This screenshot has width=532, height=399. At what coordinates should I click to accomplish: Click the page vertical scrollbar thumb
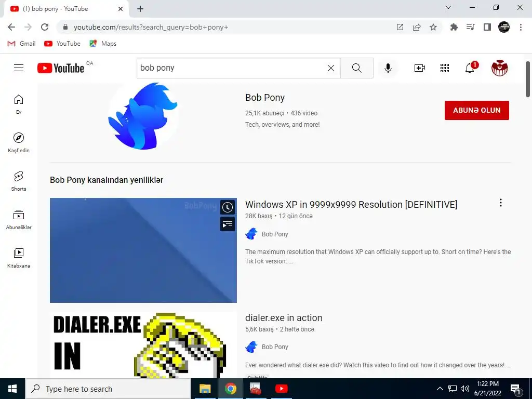pyautogui.click(x=528, y=79)
